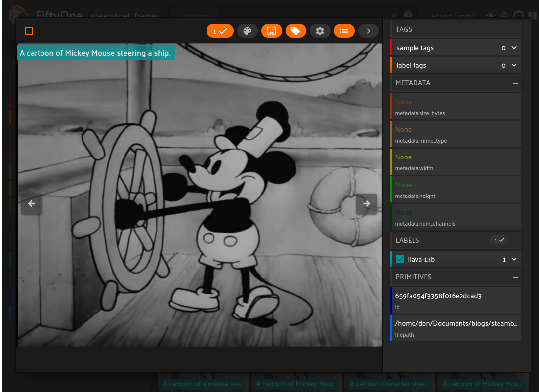This screenshot has width=539, height=392.
Task: Collapse the TAGS section
Action: (515, 30)
